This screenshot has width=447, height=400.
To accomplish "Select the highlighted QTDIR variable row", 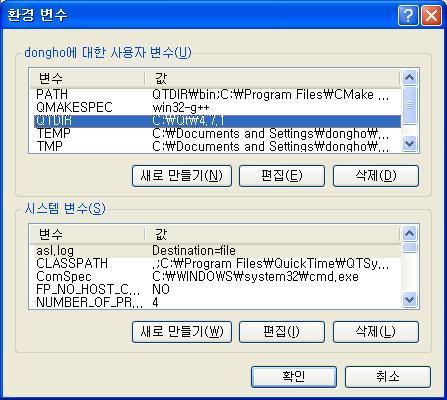I will (x=217, y=121).
